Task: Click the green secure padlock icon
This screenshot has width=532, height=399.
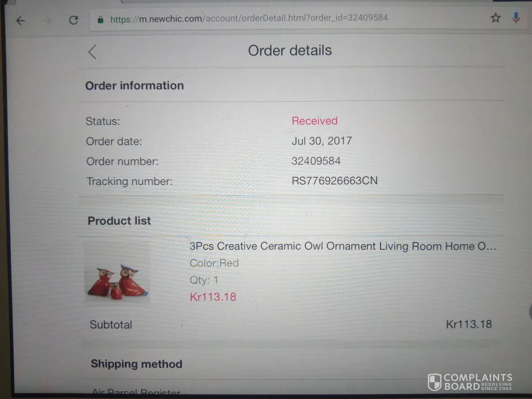Action: click(101, 20)
